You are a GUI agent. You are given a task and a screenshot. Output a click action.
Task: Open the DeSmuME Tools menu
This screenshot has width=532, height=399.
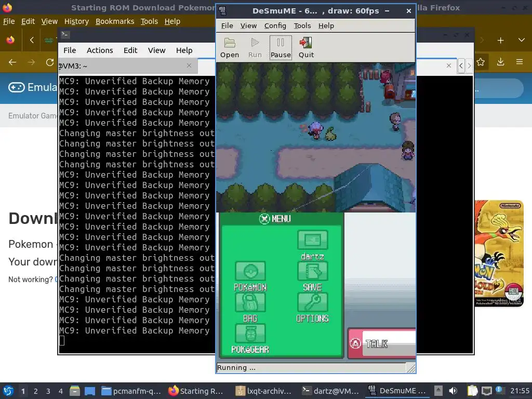[x=302, y=26]
